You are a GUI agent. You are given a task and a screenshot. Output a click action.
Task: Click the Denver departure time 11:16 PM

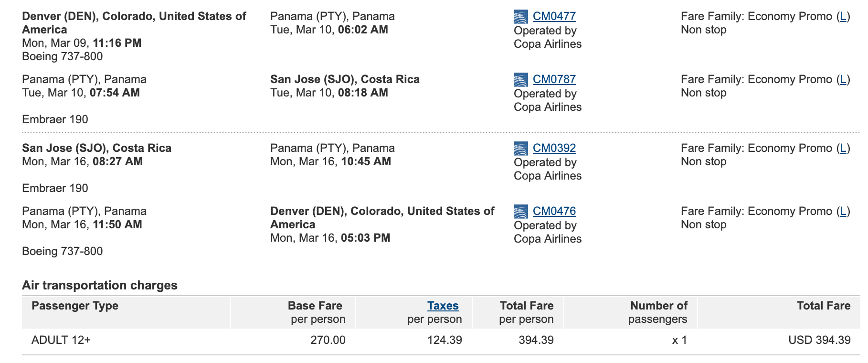click(117, 43)
